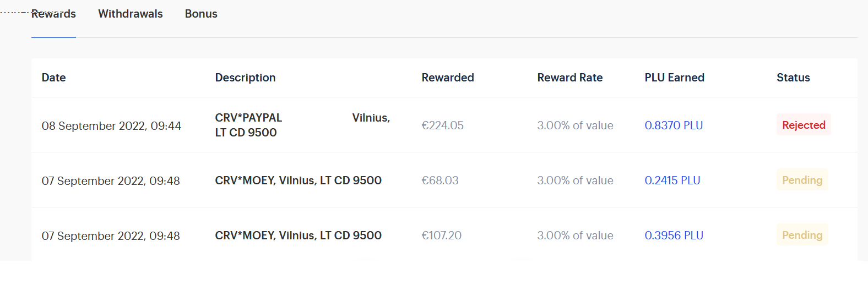Open the 0.3956 PLU link
Screen dimensions: 868x285
pyautogui.click(x=674, y=235)
